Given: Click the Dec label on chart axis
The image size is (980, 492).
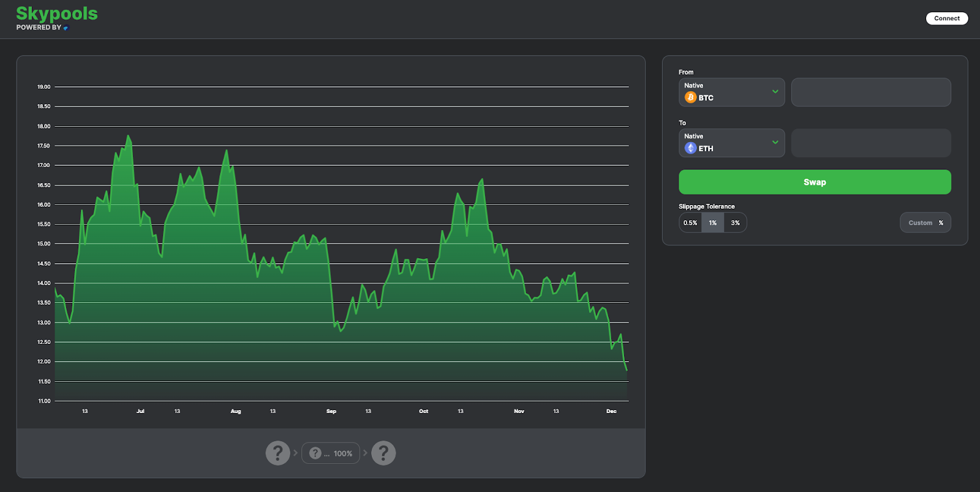Looking at the screenshot, I should 611,411.
